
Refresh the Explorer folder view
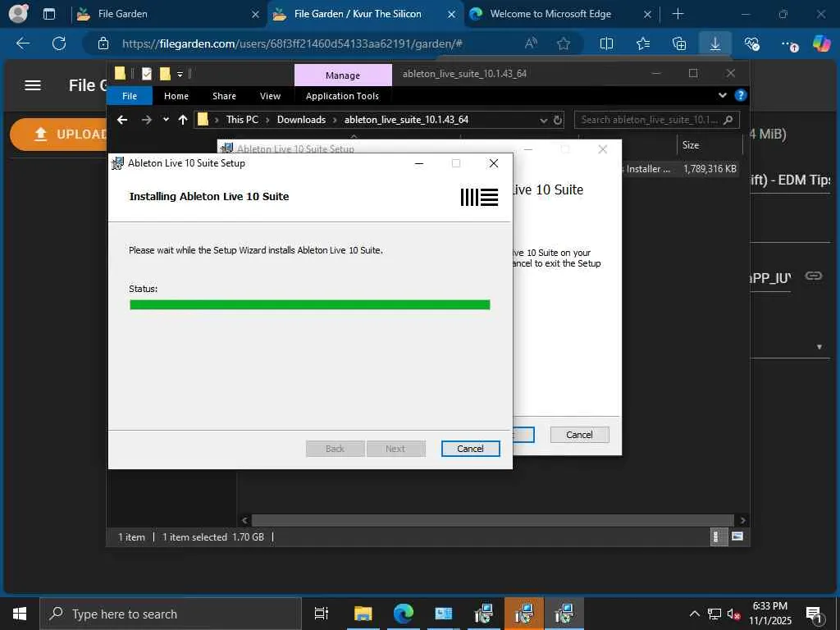pyautogui.click(x=558, y=120)
